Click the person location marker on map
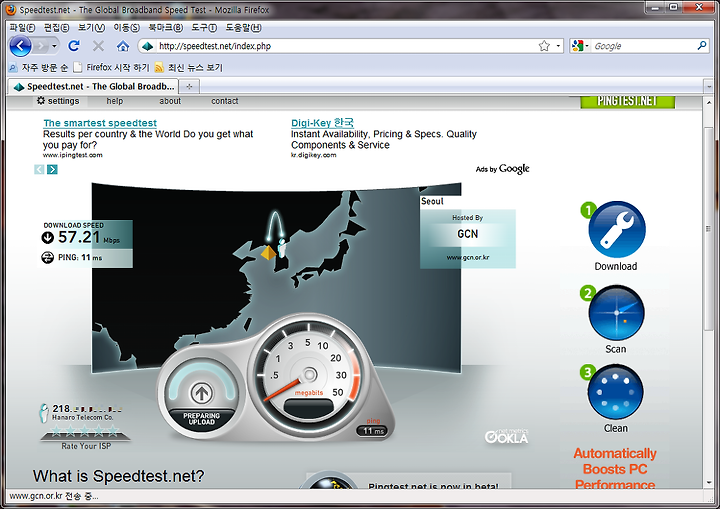 point(282,248)
